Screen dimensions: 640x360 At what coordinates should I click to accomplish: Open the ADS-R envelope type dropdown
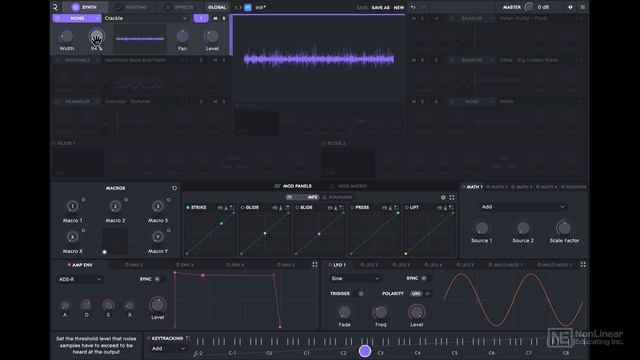coord(80,279)
